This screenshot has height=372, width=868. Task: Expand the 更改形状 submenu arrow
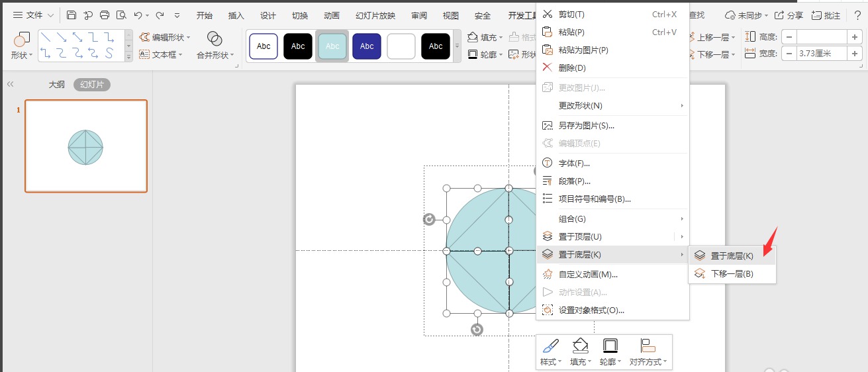coord(682,106)
